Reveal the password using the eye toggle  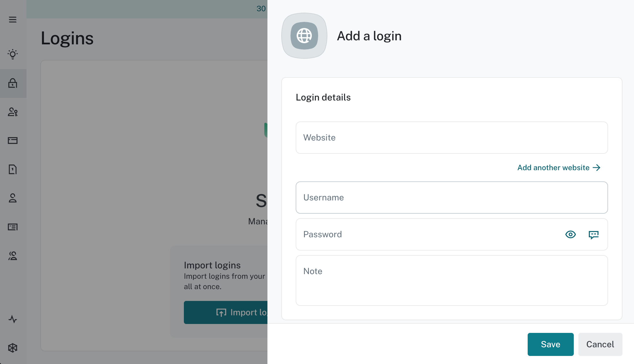tap(571, 234)
